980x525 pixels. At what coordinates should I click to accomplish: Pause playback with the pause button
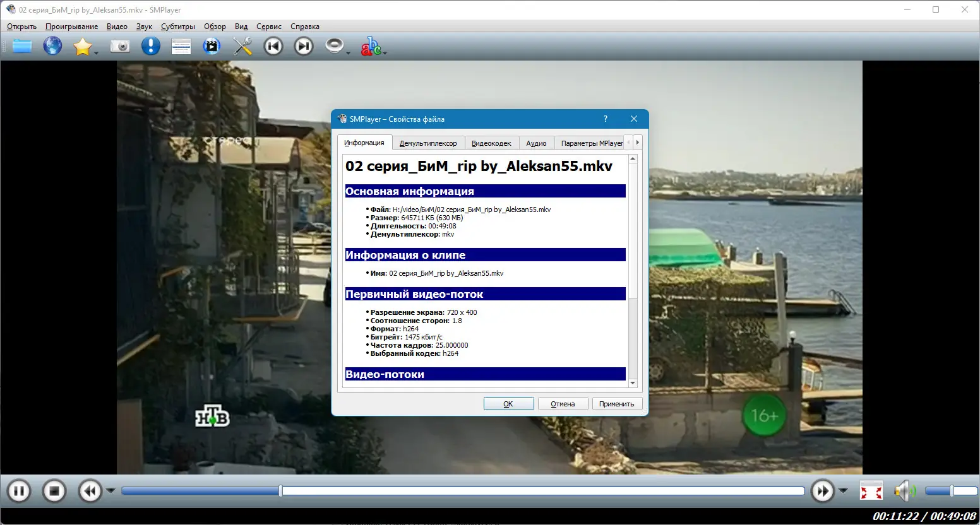(x=18, y=490)
